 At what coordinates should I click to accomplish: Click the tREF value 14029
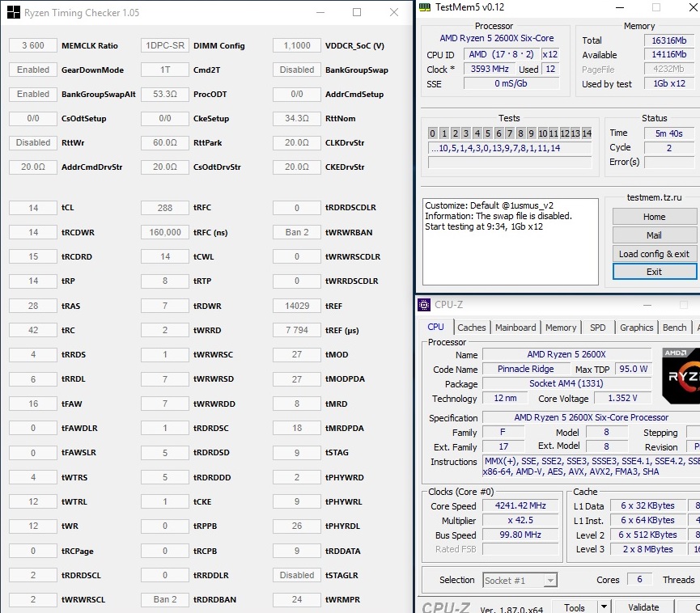click(x=297, y=306)
